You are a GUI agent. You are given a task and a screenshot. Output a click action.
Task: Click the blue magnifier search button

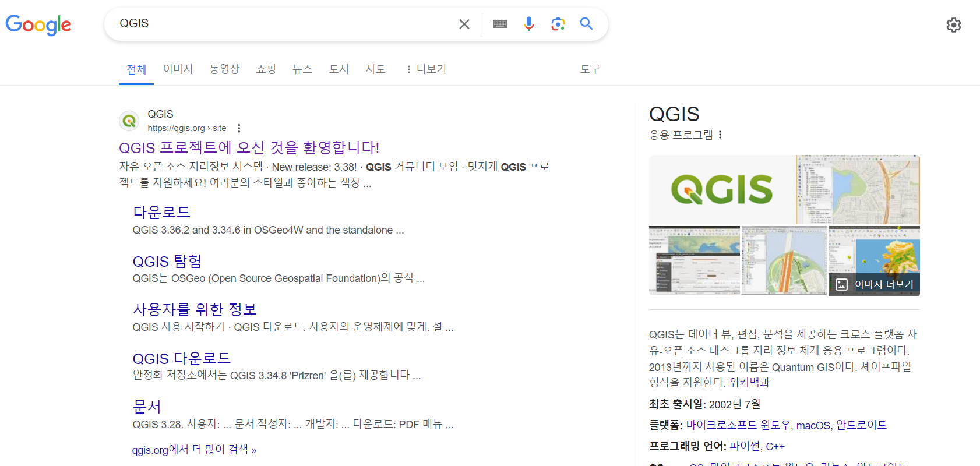click(x=586, y=24)
